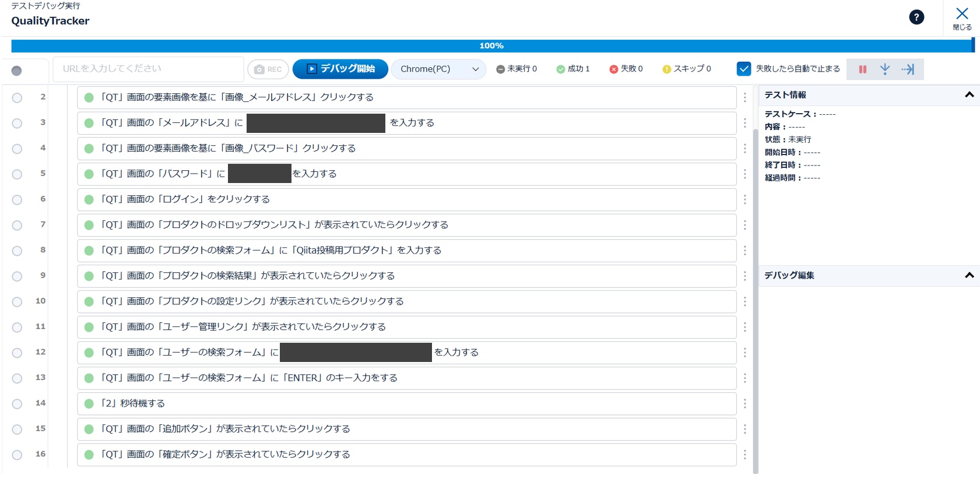This screenshot has height=478, width=980.
Task: Click the 100% progress bar
Action: 493,45
